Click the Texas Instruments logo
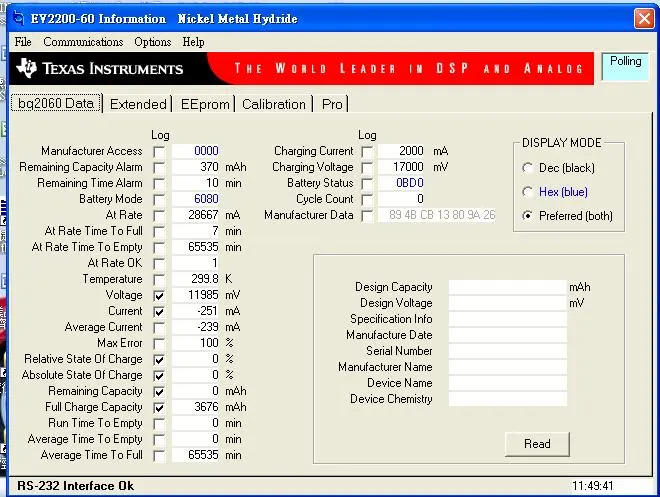This screenshot has height=497, width=660. 99,68
